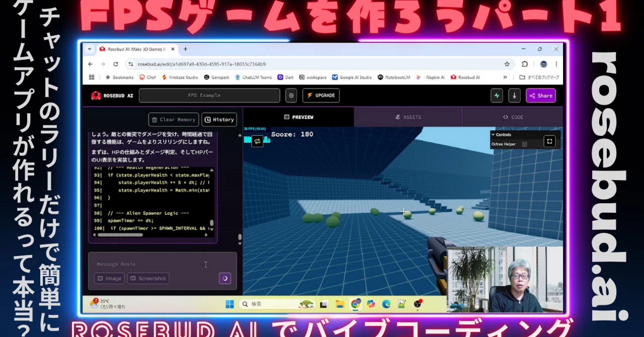Open Microsoft Edge from the taskbar
Viewport: 644px width, 337px height.
click(x=386, y=304)
